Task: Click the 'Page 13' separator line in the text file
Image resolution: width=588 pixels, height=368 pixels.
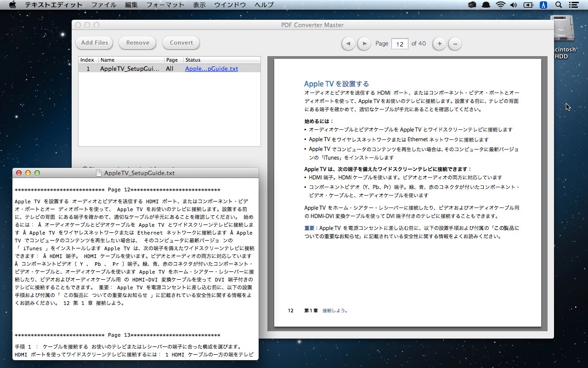Action: coord(118,335)
